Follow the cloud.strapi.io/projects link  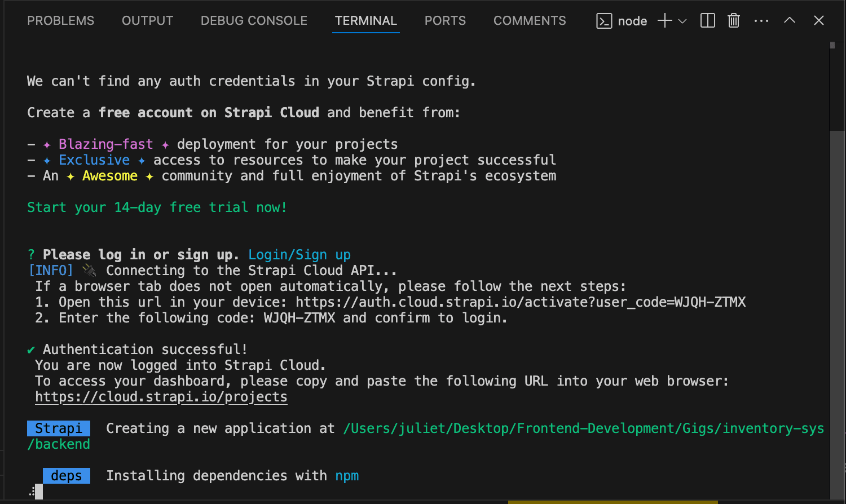point(161,397)
